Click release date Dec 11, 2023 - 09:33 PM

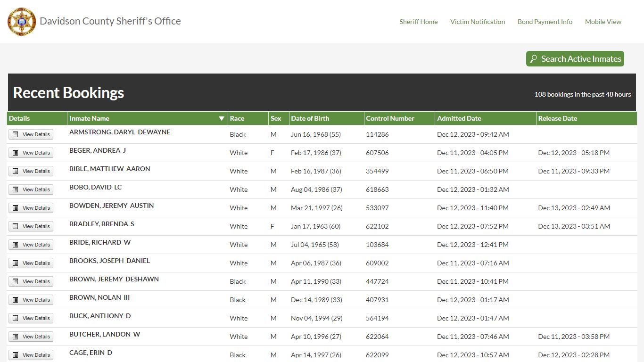pyautogui.click(x=574, y=171)
